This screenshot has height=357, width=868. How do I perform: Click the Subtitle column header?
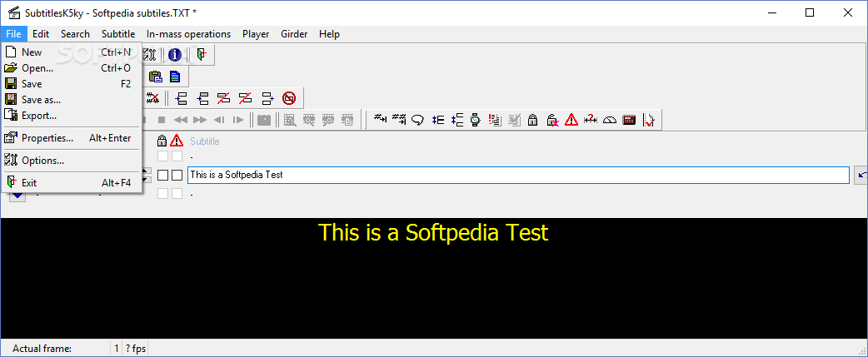click(205, 141)
